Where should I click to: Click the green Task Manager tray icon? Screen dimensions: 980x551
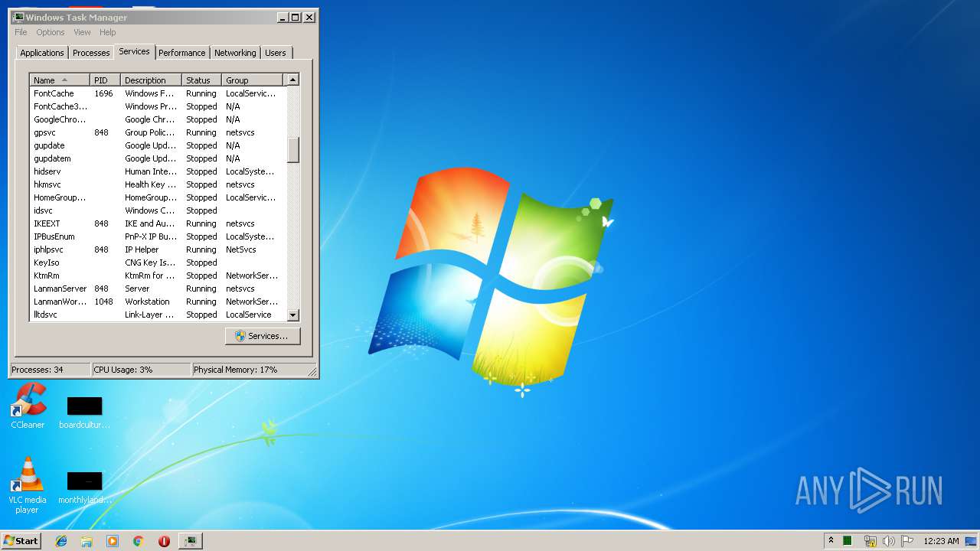(848, 541)
